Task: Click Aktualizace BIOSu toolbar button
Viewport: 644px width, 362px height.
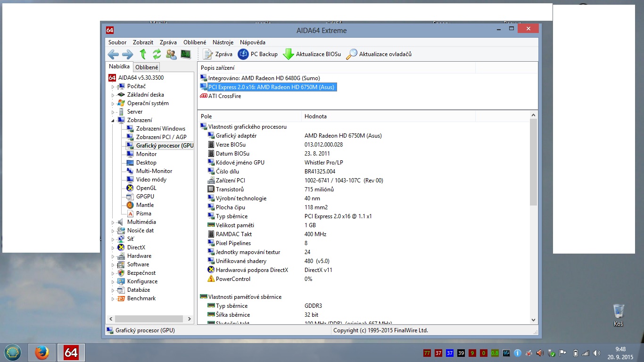Action: (x=312, y=54)
